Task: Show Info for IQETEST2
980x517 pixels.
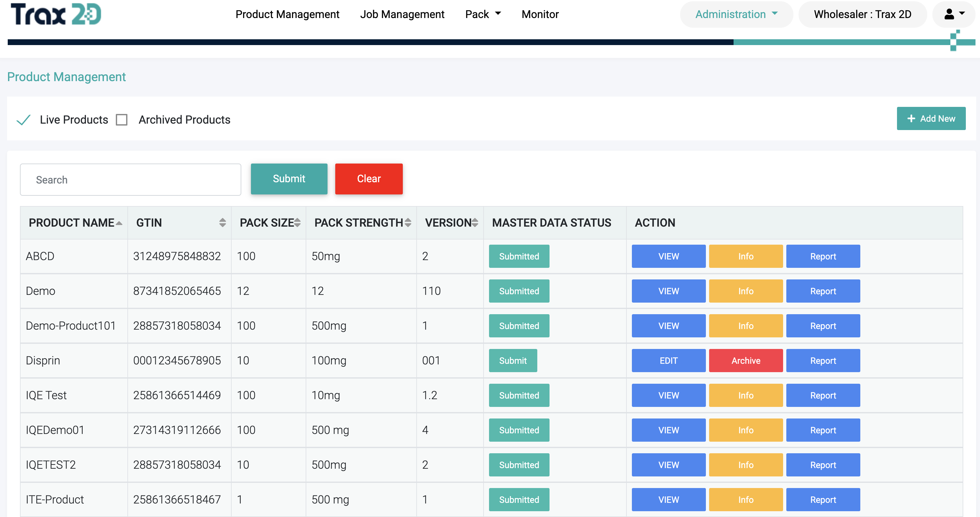Action: [x=746, y=465]
